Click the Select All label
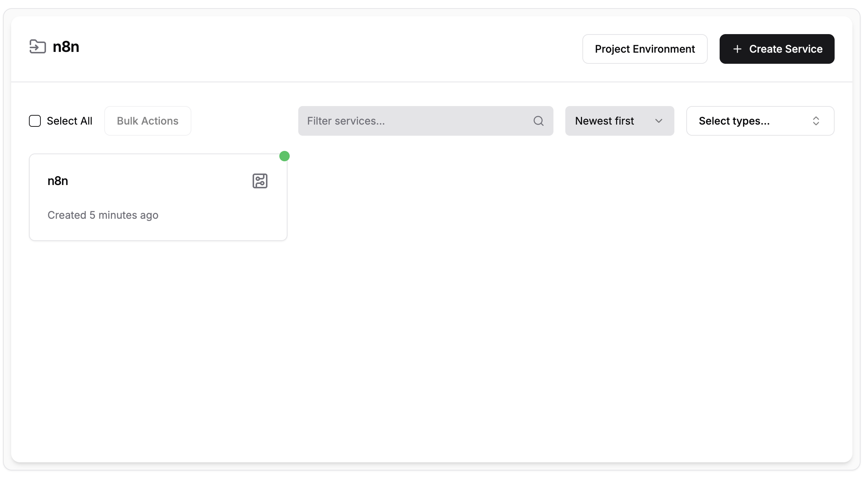This screenshot has height=482, width=868. click(x=69, y=121)
